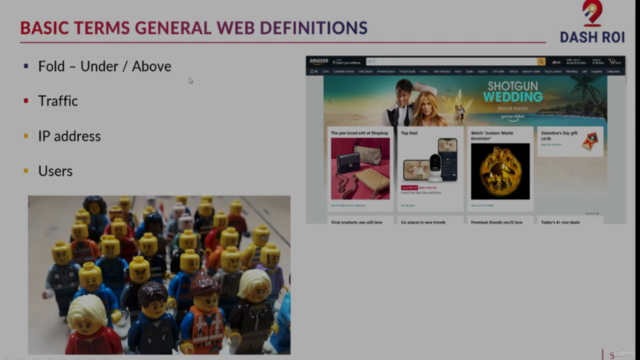Viewport: 640px width, 360px height.
Task: Open the Top Deal baby monitor image
Action: 430,160
